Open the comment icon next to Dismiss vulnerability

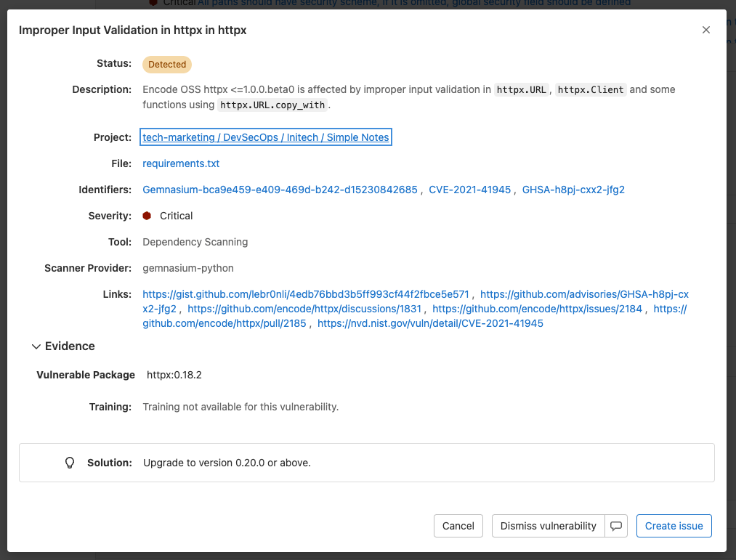tap(616, 525)
